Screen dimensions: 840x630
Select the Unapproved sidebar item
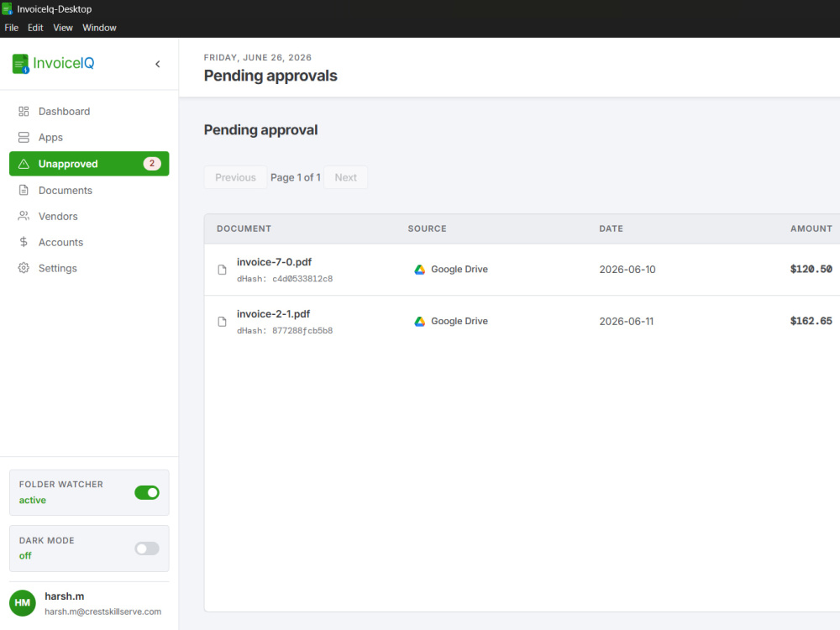click(89, 164)
